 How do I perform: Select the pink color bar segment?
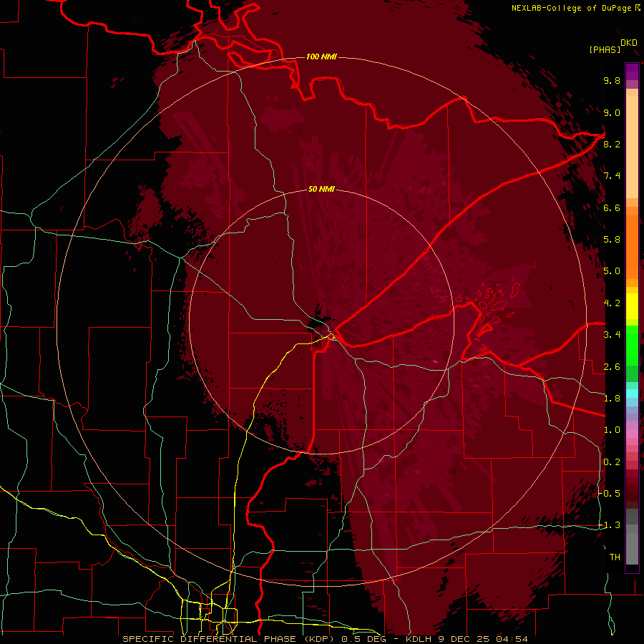coord(632,433)
